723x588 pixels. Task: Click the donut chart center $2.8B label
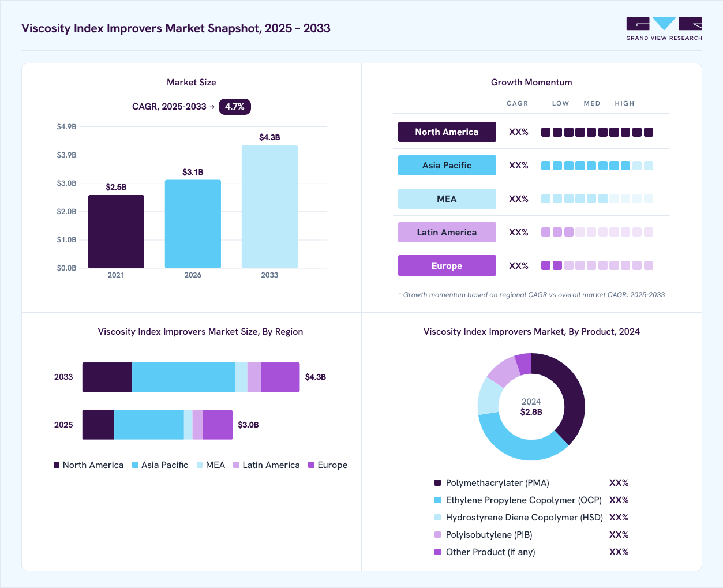click(531, 412)
